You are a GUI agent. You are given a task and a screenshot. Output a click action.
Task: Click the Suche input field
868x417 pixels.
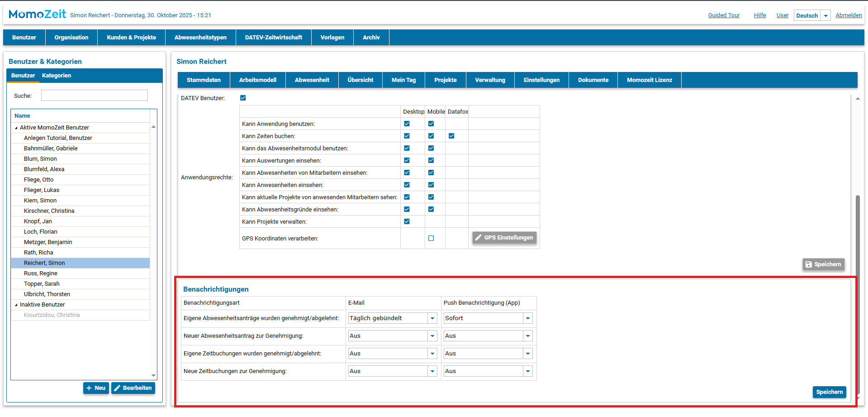pyautogui.click(x=94, y=96)
